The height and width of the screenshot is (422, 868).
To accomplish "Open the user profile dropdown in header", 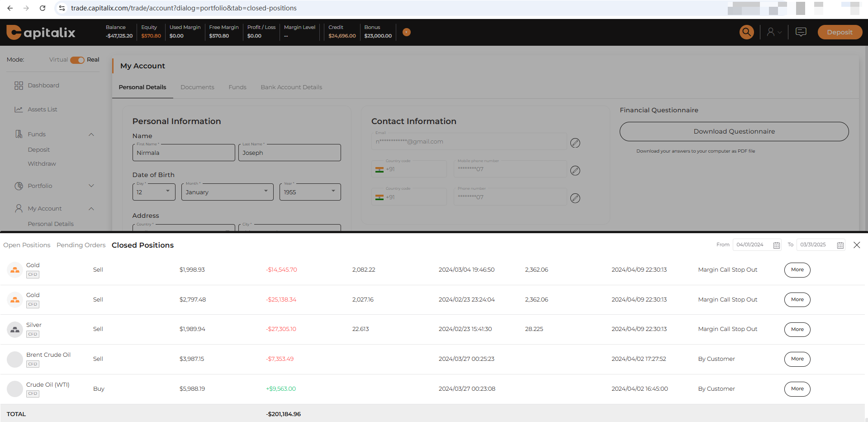I will click(774, 32).
